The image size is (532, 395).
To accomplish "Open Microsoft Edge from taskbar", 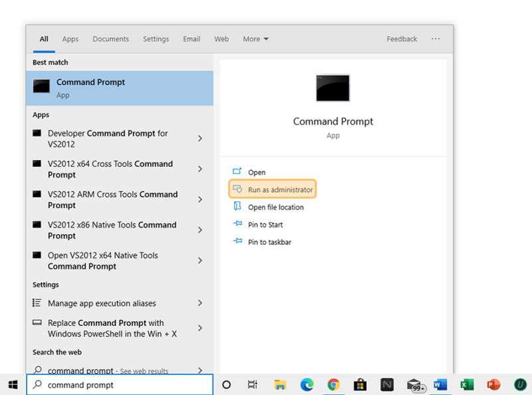I will [x=307, y=384].
